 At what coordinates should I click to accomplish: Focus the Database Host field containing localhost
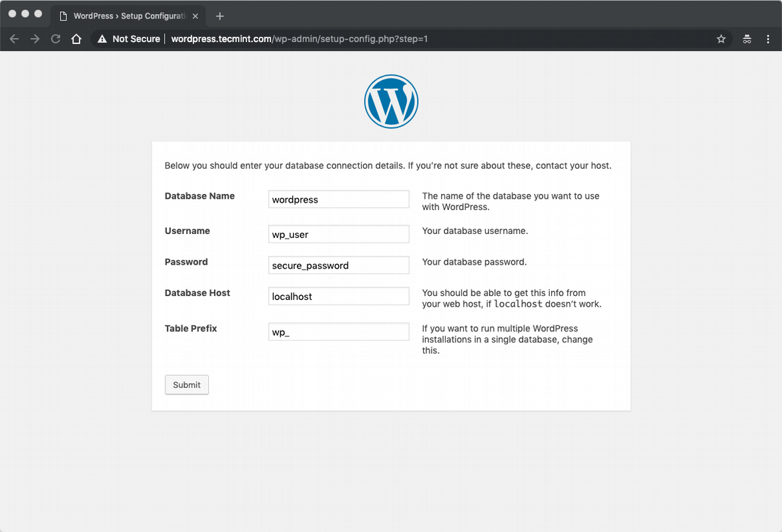click(339, 296)
